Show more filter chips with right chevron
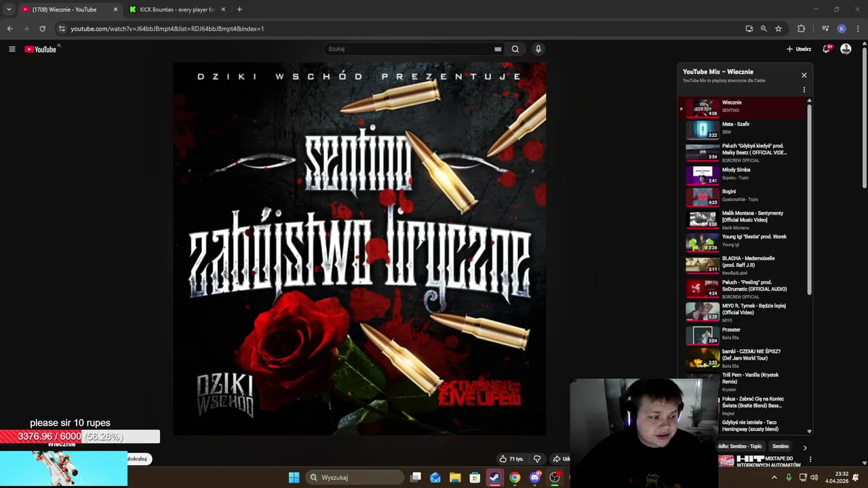Viewport: 868px width, 488px height. pos(805,447)
